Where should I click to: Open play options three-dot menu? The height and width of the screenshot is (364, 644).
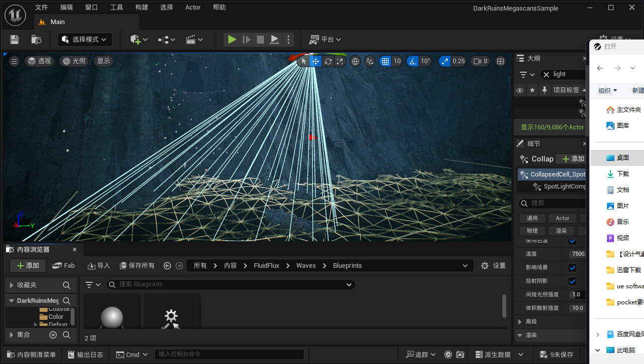pyautogui.click(x=288, y=40)
